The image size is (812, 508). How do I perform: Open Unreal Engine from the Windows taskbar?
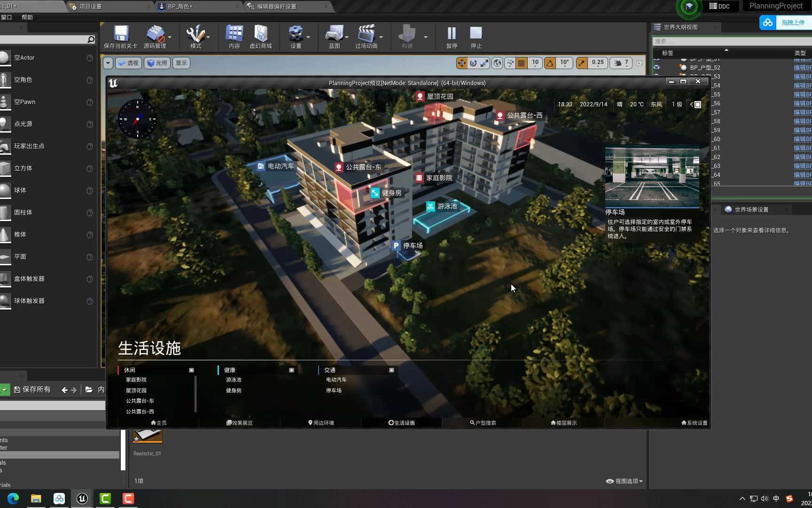[x=82, y=499]
